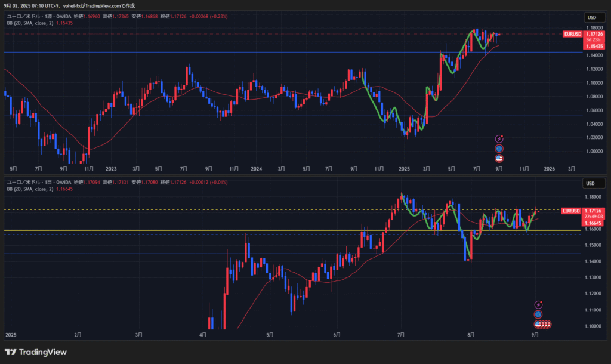Click the 1.08000 label on the weekly price scale
Viewport: 611px width, 364px height.
click(x=594, y=97)
